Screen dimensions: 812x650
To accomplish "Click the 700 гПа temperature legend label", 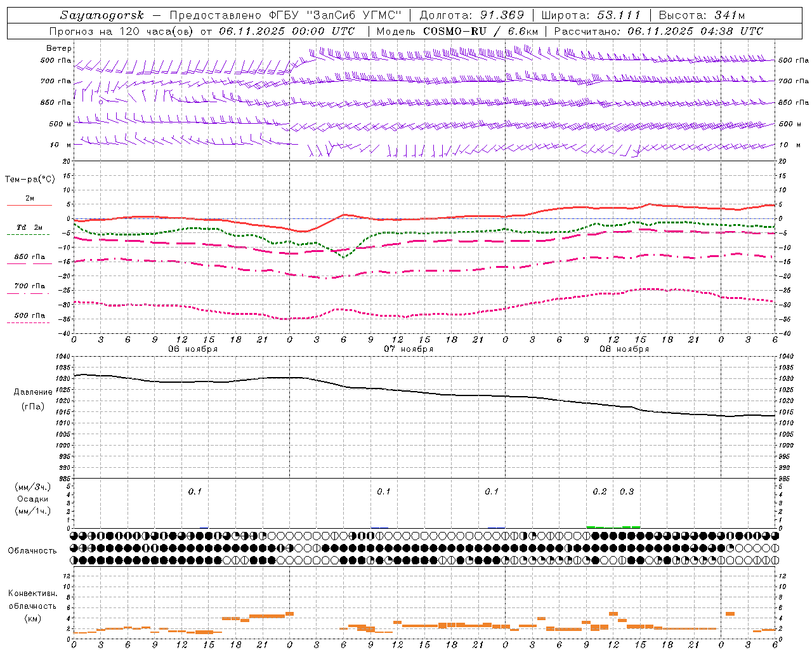I will click(30, 286).
